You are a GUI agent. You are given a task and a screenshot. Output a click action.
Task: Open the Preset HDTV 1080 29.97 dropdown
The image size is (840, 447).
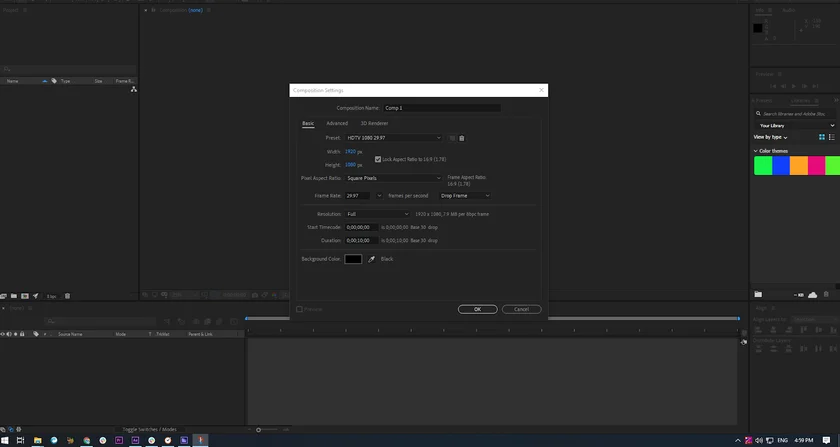point(393,138)
